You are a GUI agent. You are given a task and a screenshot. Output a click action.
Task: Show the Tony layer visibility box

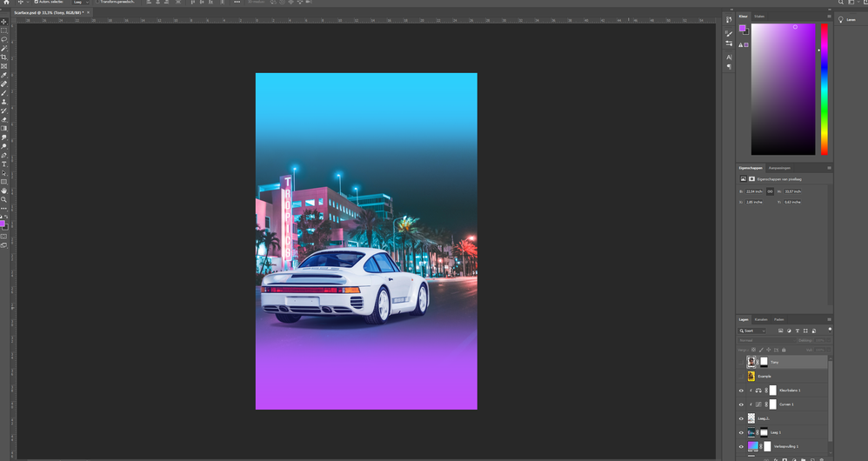click(x=741, y=362)
